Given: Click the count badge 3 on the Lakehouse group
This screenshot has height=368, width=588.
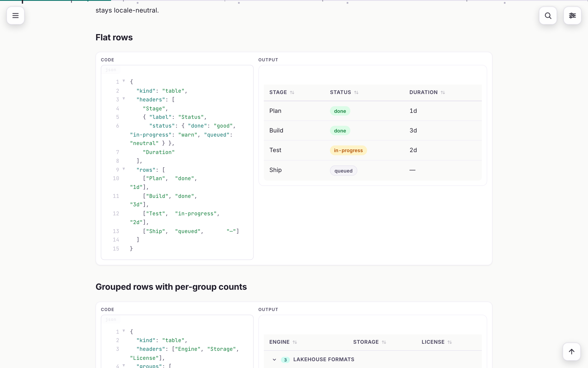Looking at the screenshot, I should pos(285,360).
